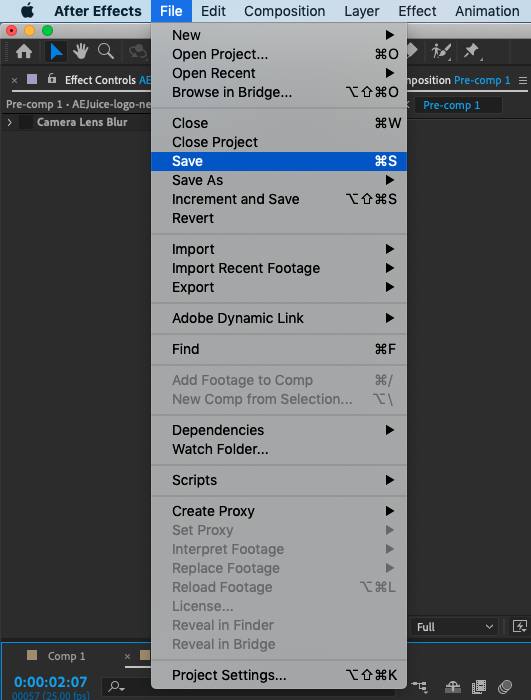Choose Save from the File menu
This screenshot has height=700, width=531.
[x=279, y=161]
